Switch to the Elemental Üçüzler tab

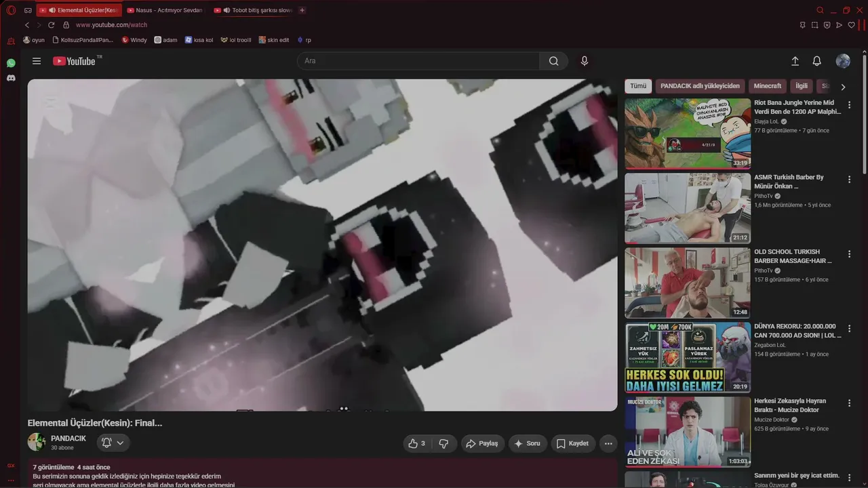[x=79, y=10]
